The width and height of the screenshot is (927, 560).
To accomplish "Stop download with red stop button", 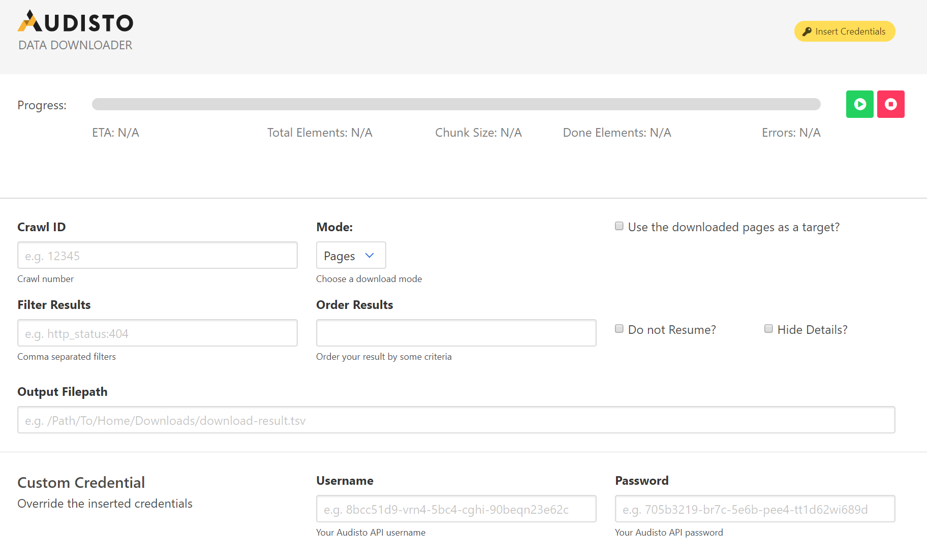I will (x=890, y=104).
